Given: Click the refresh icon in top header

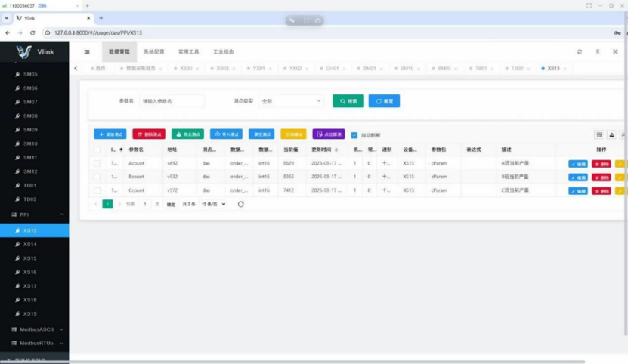Looking at the screenshot, I should 579,51.
